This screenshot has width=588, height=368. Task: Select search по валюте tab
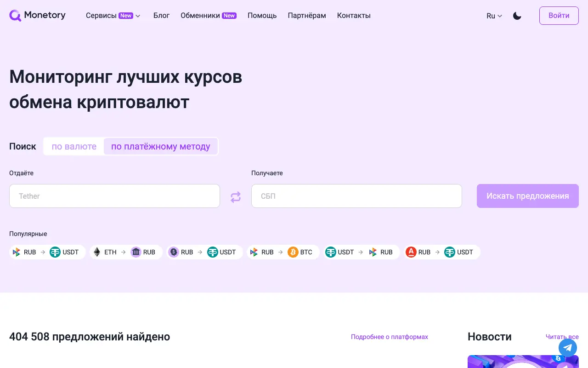74,147
